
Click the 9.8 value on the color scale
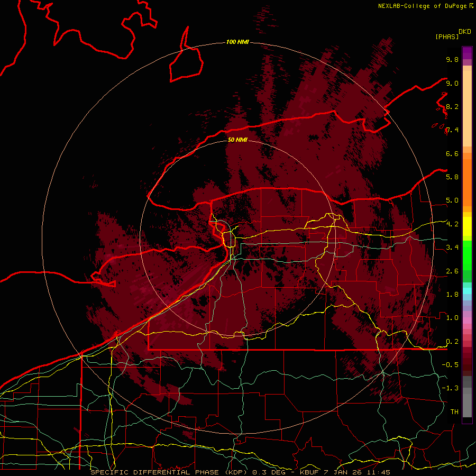[452, 59]
